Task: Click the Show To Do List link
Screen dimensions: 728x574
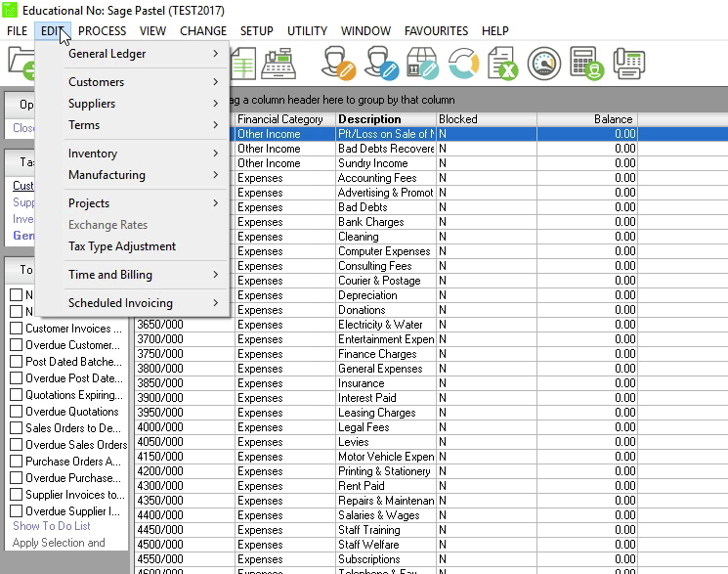Action: pyautogui.click(x=52, y=526)
